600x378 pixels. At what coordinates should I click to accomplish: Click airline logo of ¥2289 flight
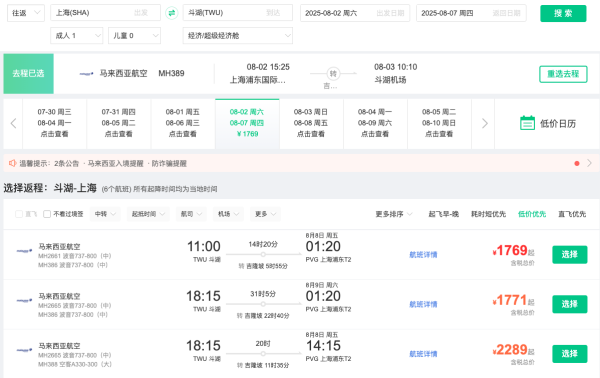[24, 350]
